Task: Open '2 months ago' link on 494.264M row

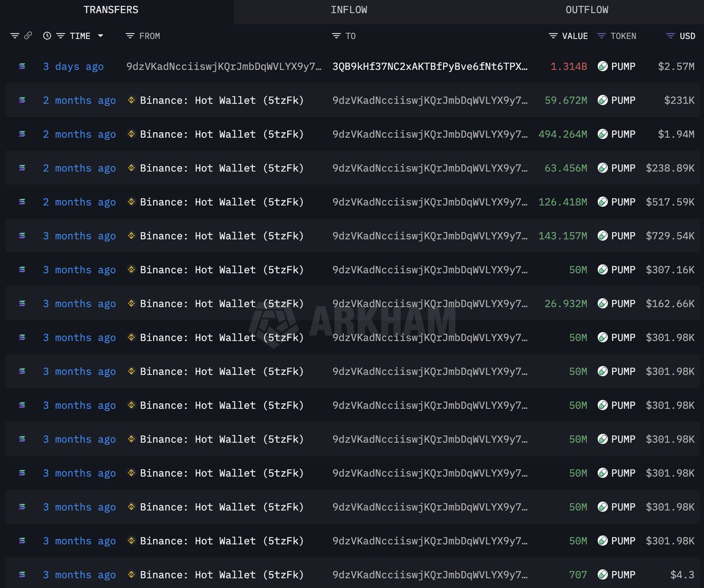Action: (79, 134)
